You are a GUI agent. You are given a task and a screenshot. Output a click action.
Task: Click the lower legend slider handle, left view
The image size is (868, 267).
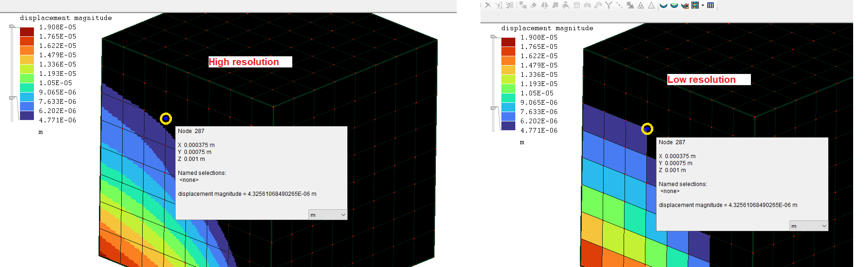[x=13, y=98]
